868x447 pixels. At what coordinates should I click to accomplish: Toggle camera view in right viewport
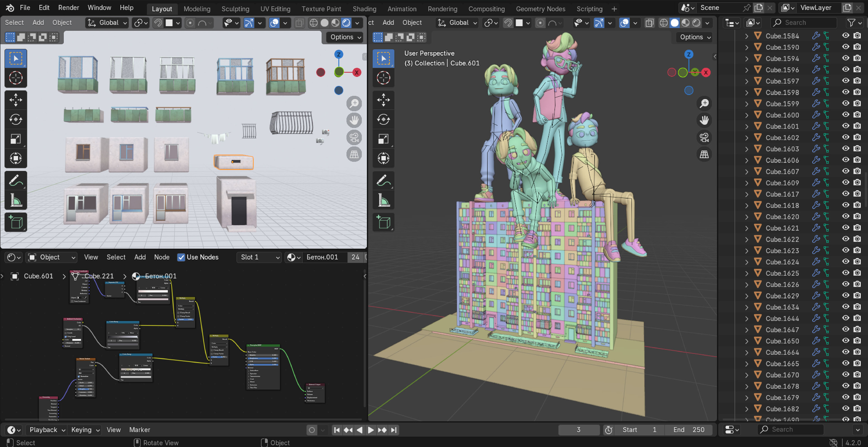coord(704,137)
